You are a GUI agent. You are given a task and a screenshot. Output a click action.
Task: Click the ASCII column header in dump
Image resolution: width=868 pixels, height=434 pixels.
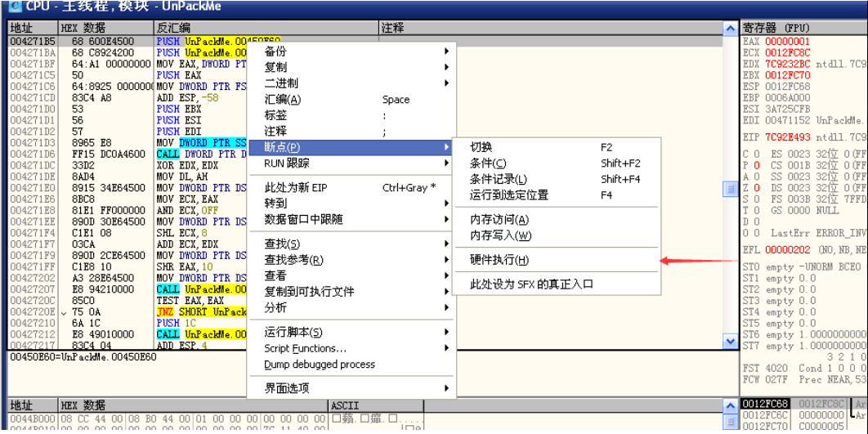coord(376,405)
